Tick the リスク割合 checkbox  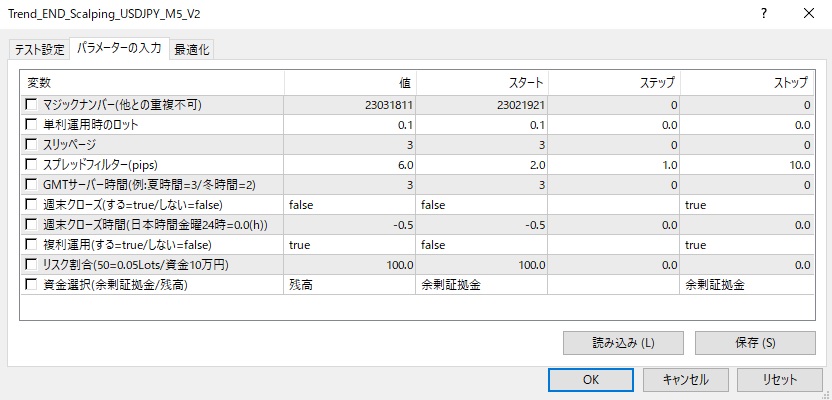click(33, 265)
